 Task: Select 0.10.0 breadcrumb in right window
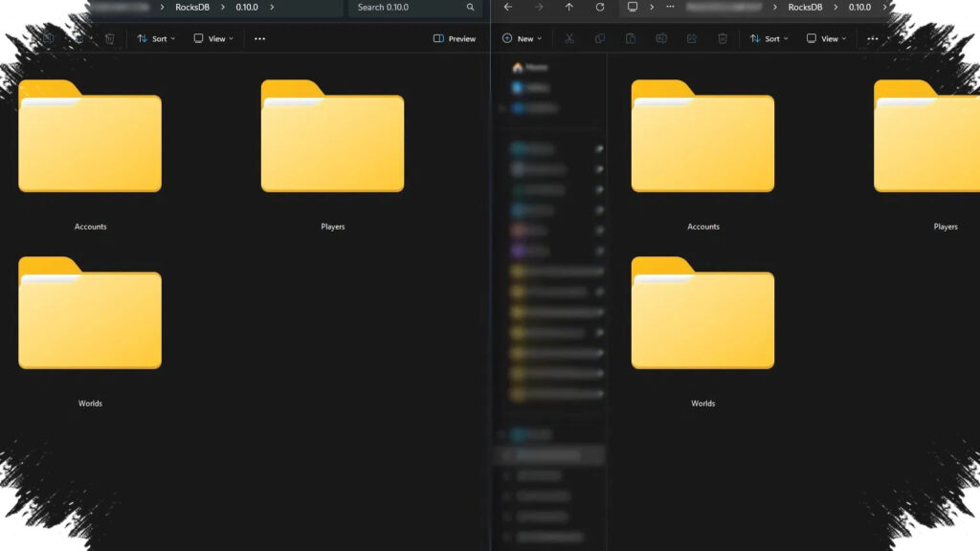[859, 7]
